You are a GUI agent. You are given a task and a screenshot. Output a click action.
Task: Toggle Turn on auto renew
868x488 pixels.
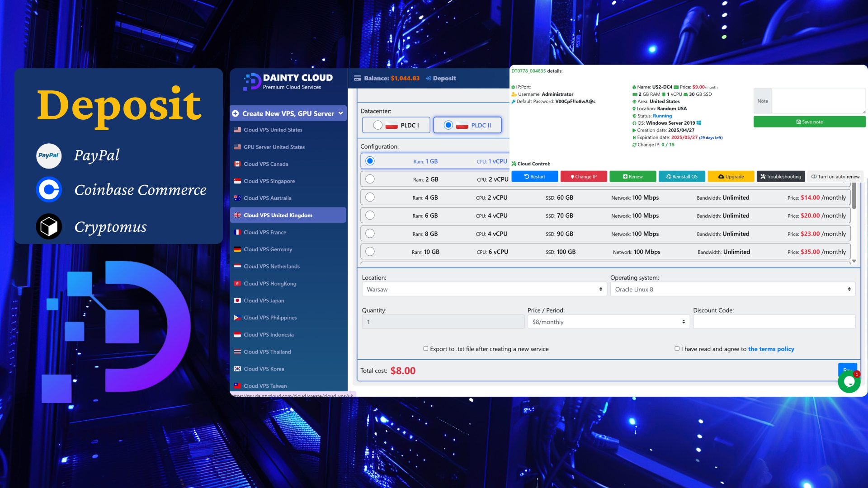835,177
